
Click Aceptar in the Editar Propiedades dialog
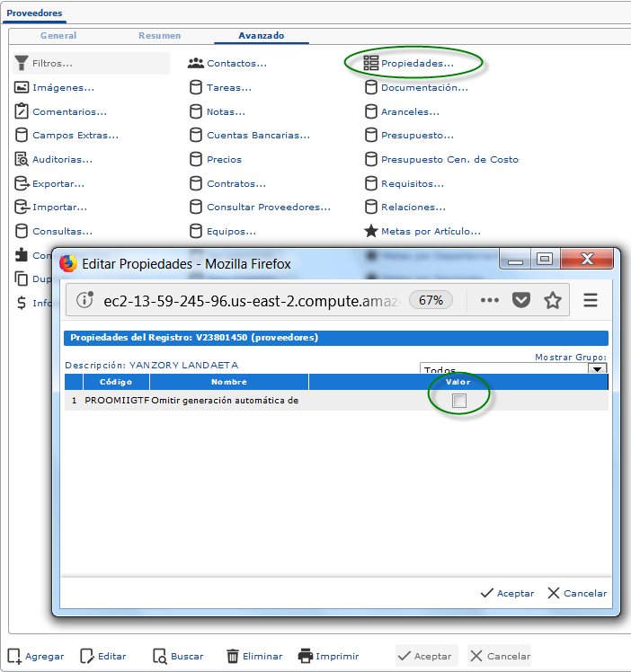507,593
